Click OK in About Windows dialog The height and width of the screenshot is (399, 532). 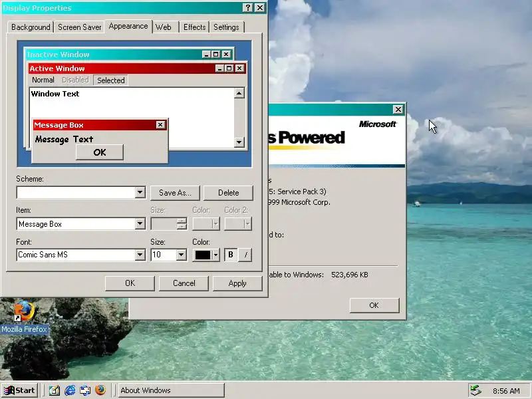click(374, 305)
